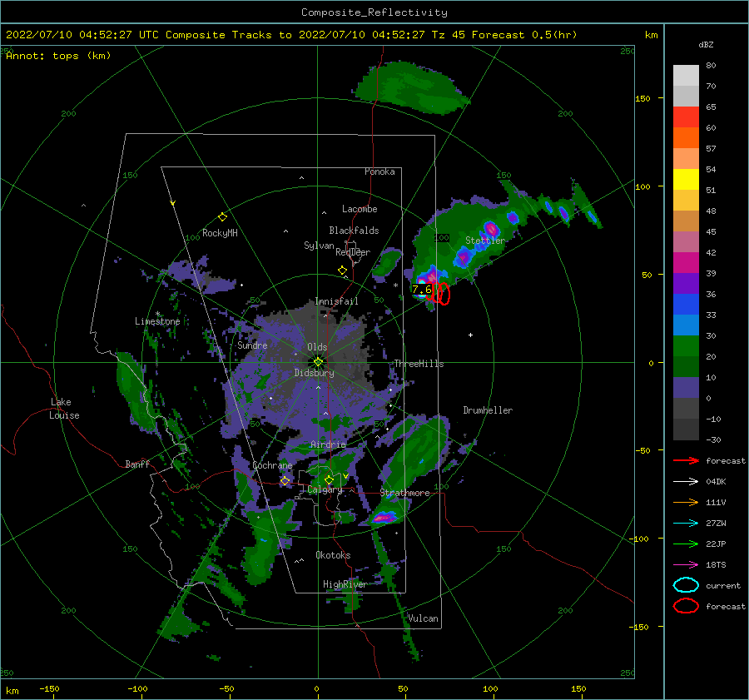Click the Composite_Reflectivity title
The image size is (749, 700).
374,12
